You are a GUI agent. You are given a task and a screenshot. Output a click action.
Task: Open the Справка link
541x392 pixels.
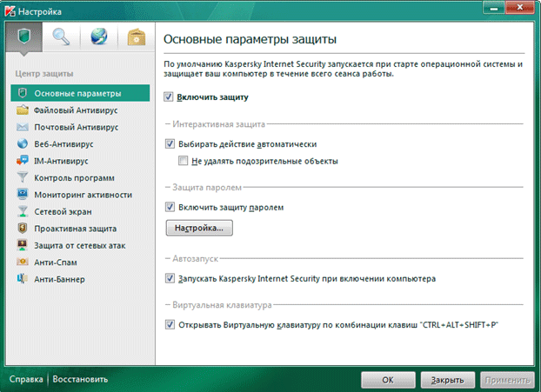pos(26,379)
